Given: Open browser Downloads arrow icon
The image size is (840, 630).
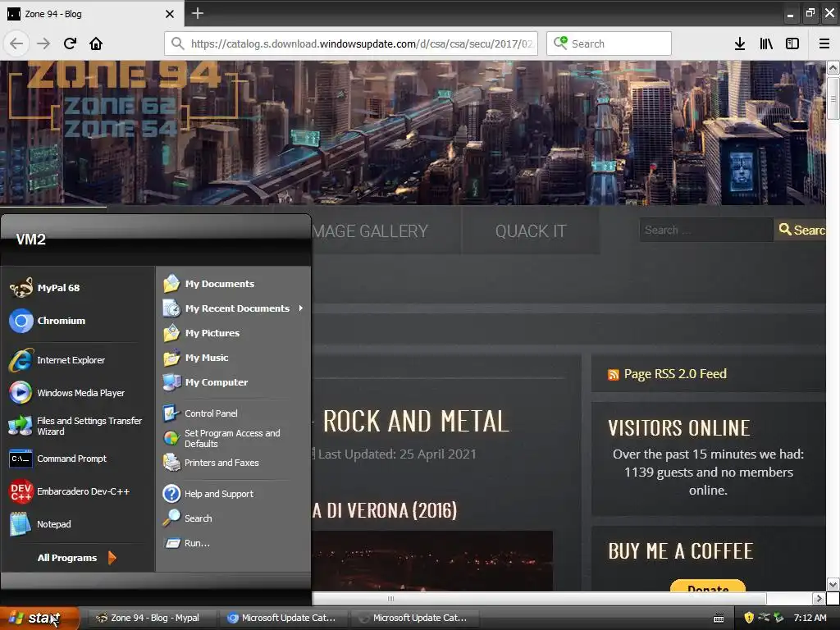Looking at the screenshot, I should [740, 43].
